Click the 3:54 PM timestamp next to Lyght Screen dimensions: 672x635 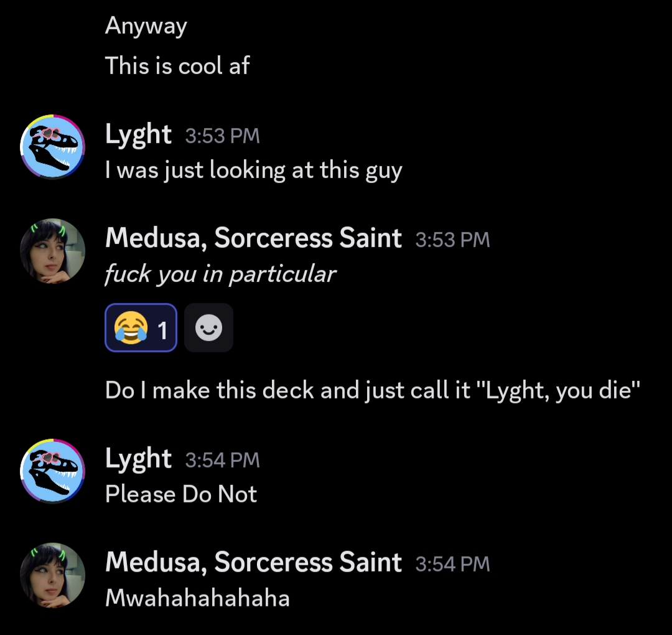click(x=222, y=461)
